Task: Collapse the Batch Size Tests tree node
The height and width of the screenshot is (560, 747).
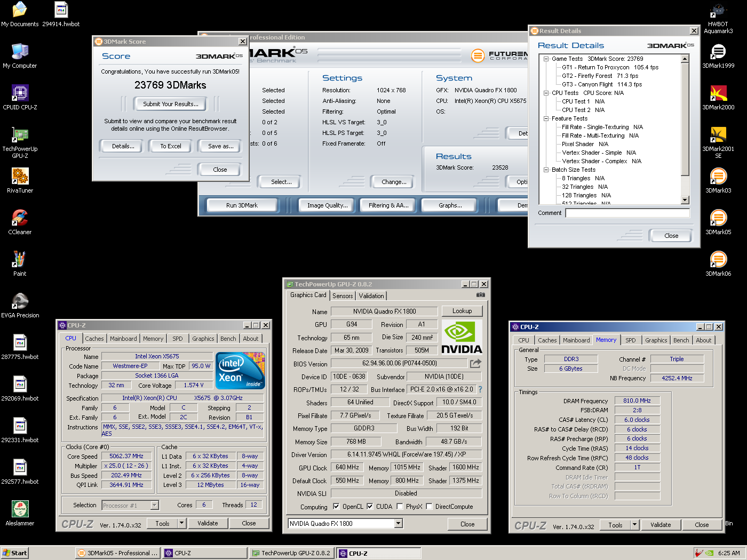Action: (x=546, y=170)
